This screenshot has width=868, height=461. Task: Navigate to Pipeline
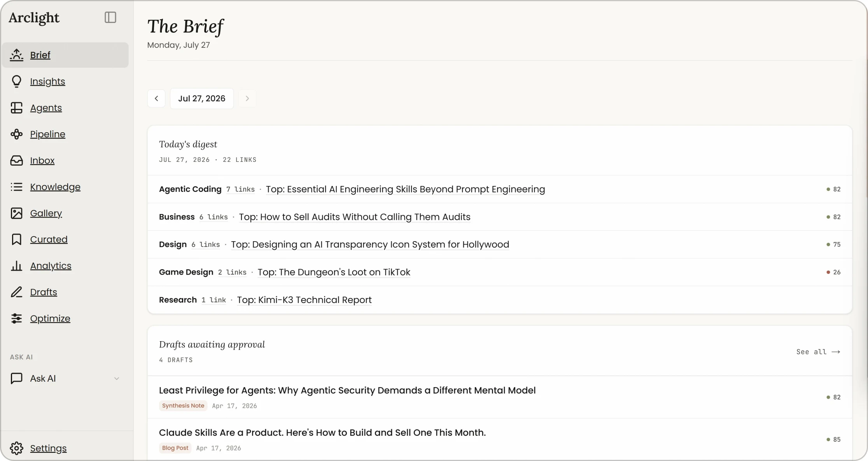pyautogui.click(x=47, y=134)
